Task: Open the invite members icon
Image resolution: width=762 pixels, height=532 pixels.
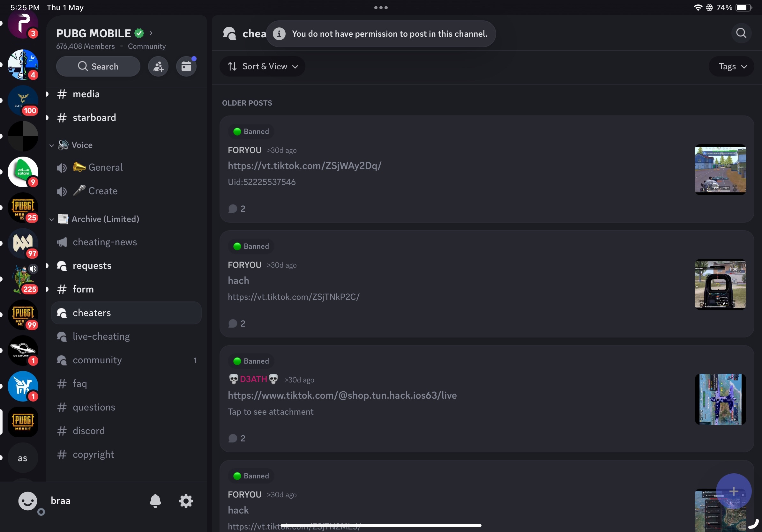Action: click(158, 67)
